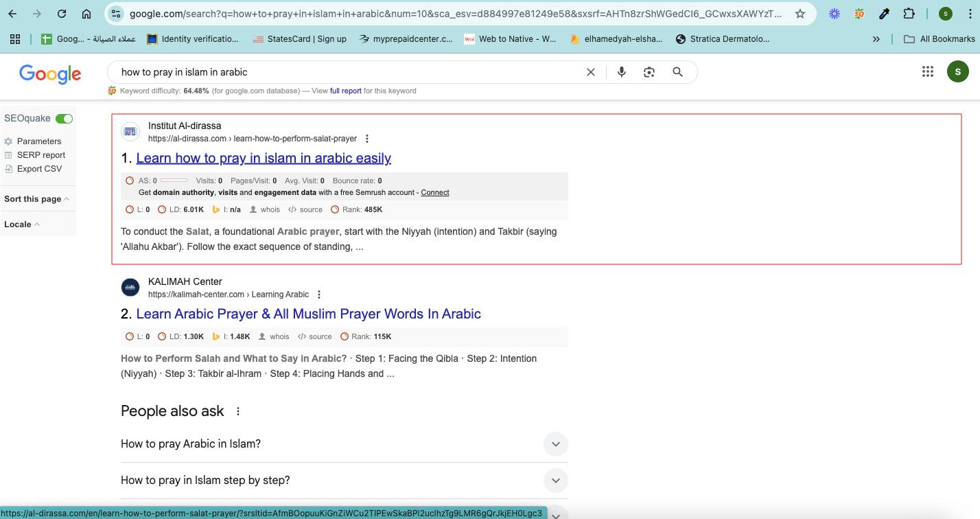Screen dimensions: 980x519
Task: Open the Chrome extensions puzzle icon
Action: [909, 14]
